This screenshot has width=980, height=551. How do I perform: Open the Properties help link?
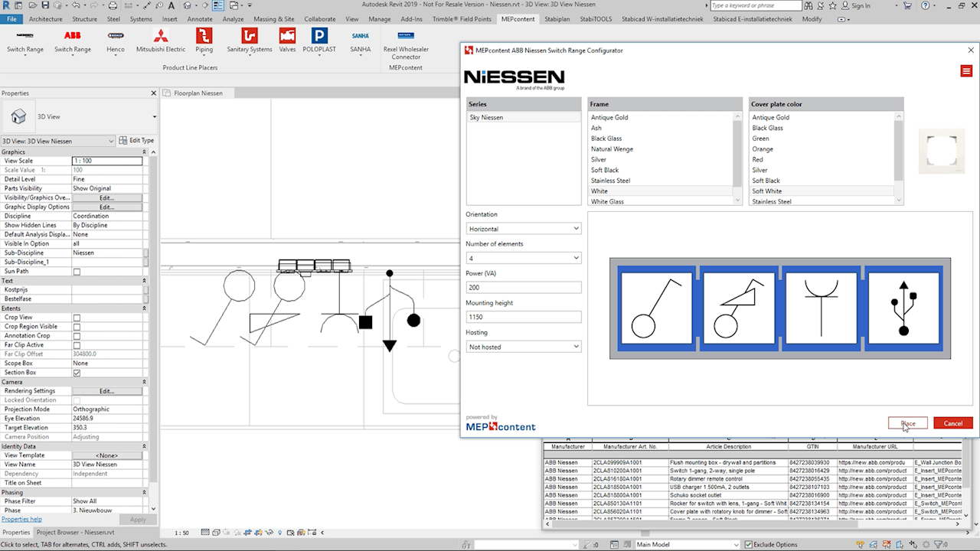tap(21, 520)
